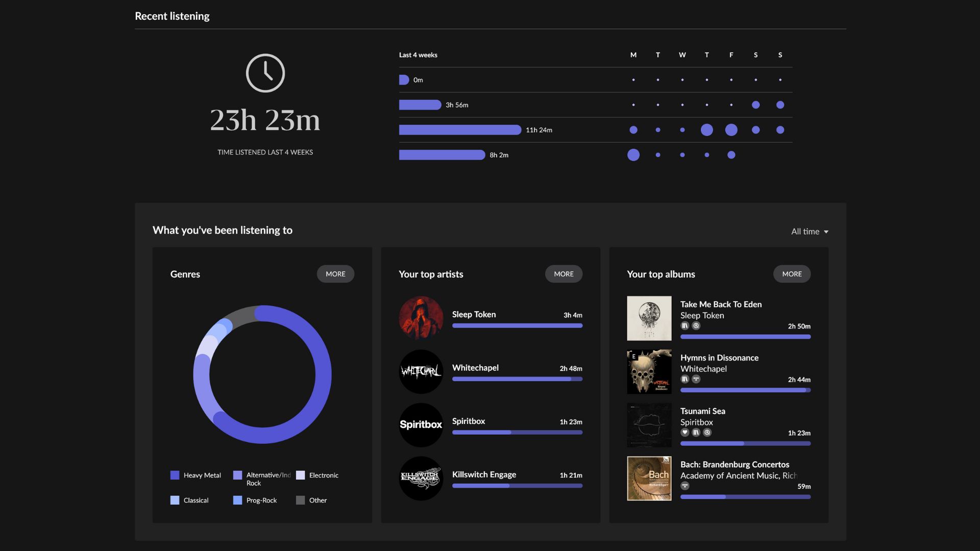Click Tidal icon under Bach Brandenburg Concertos
The width and height of the screenshot is (980, 551).
[685, 486]
